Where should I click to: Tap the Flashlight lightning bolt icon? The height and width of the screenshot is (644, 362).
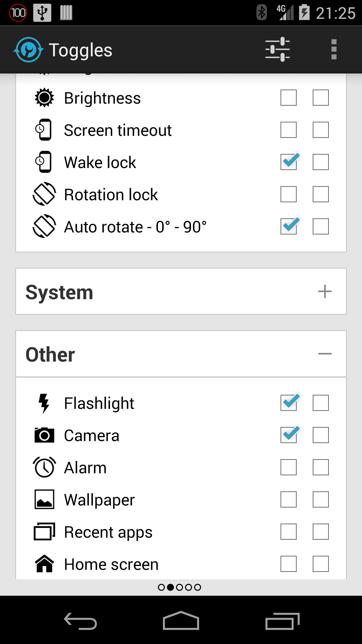44,403
